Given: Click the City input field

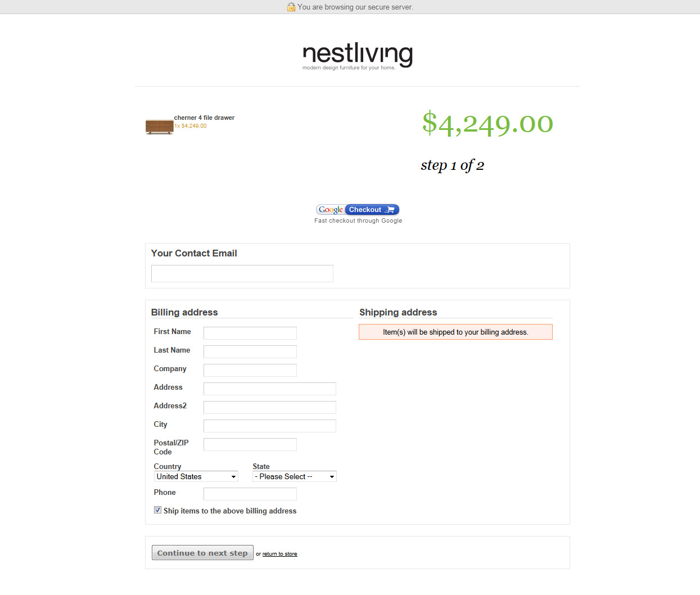Looking at the screenshot, I should (x=270, y=426).
